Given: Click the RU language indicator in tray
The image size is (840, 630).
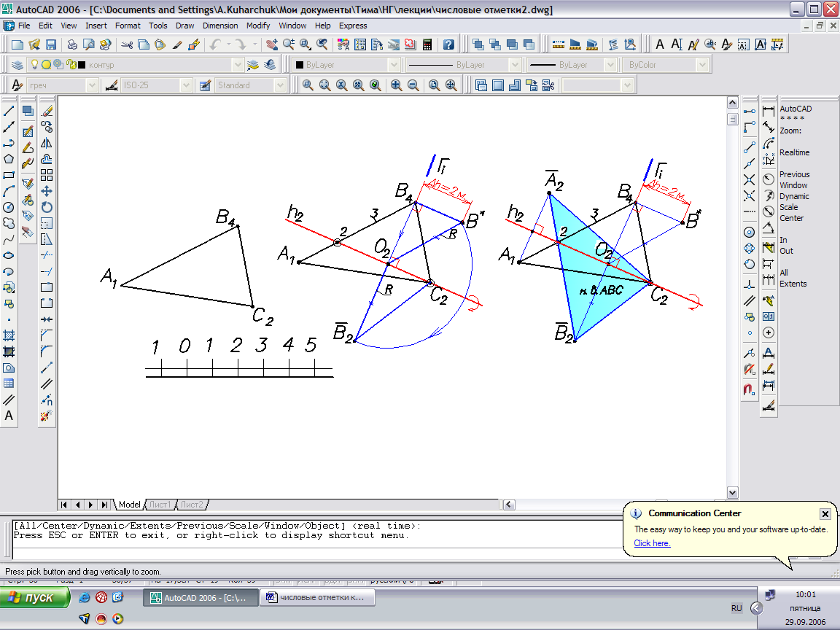Looking at the screenshot, I should (736, 608).
